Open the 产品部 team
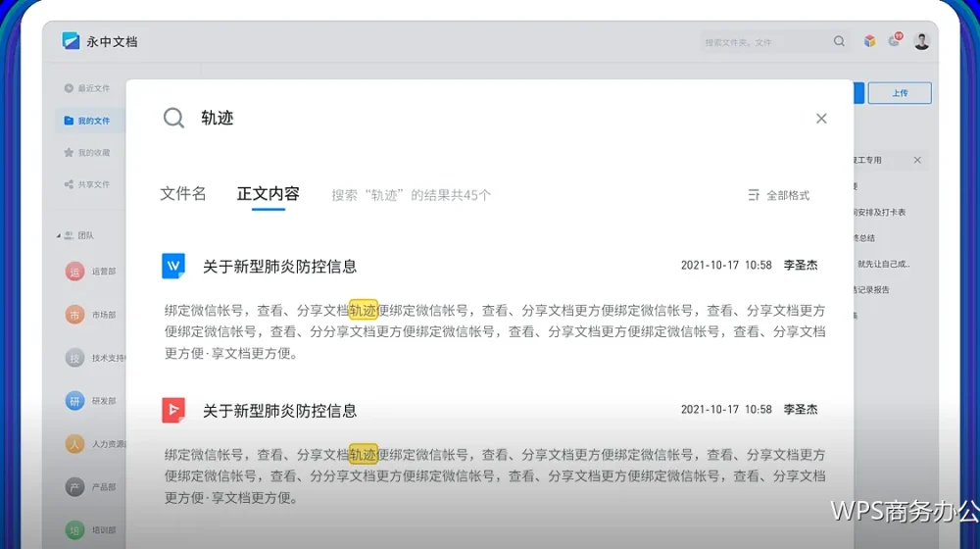980x549 pixels. 90,487
